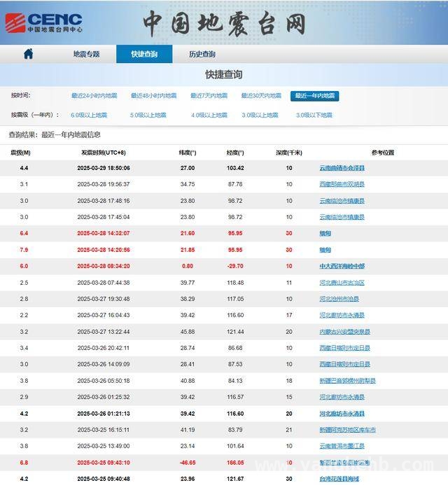Open the 内蒙古兴安盟突泉县 link
This screenshot has height=485, width=448.
pyautogui.click(x=344, y=332)
